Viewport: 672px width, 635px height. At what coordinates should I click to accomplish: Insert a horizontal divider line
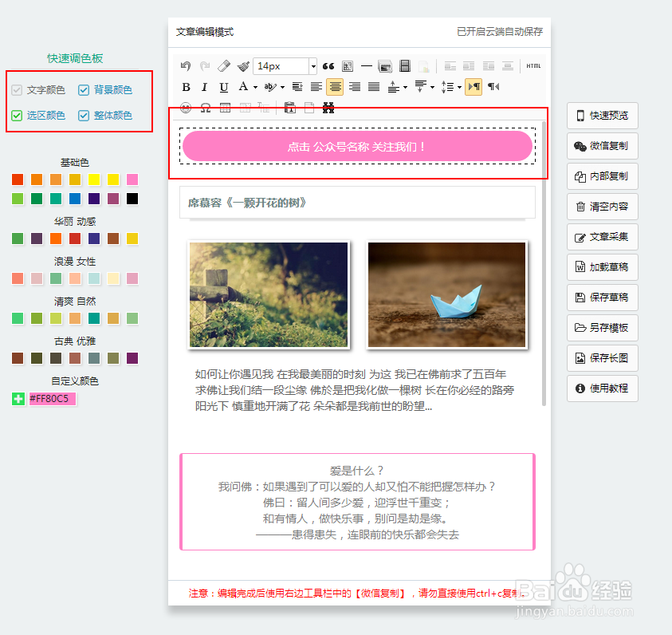[x=367, y=65]
